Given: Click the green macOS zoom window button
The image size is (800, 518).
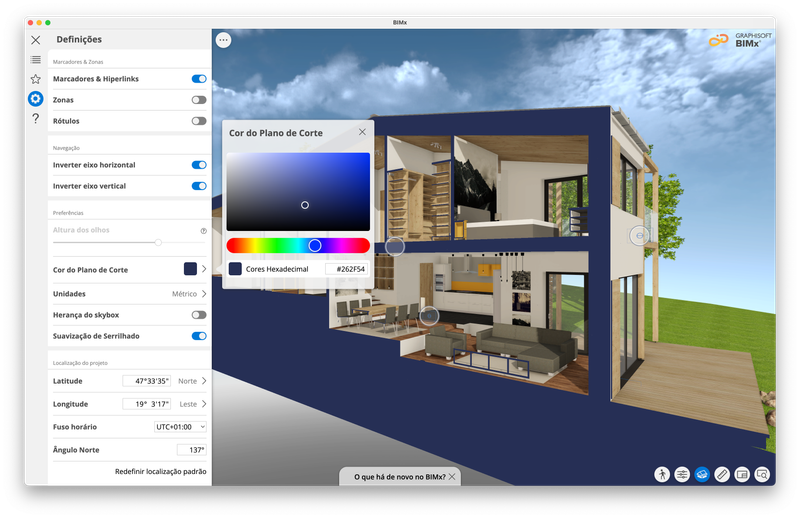Looking at the screenshot, I should pyautogui.click(x=48, y=22).
